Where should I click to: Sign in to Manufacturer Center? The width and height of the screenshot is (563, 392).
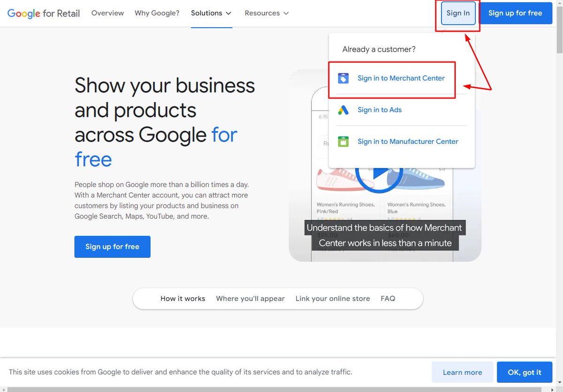click(408, 141)
